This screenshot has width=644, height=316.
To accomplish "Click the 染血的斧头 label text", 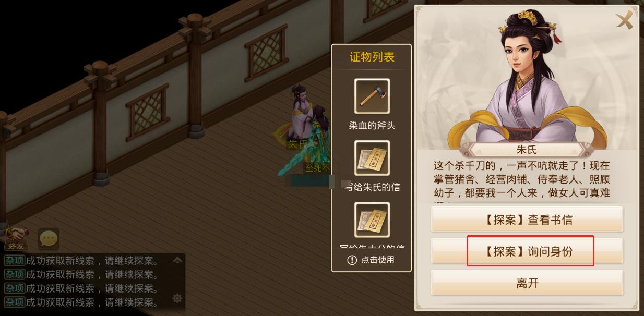I will [x=372, y=126].
